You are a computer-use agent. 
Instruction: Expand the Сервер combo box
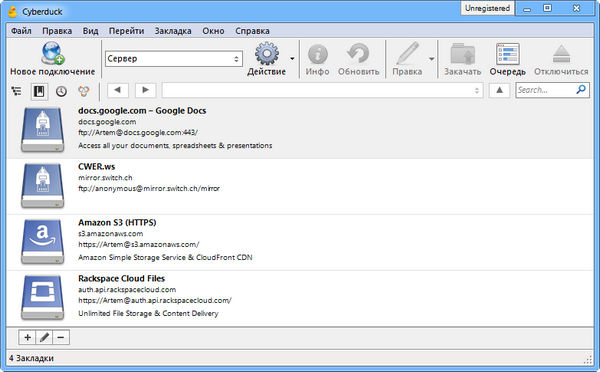[x=174, y=59]
